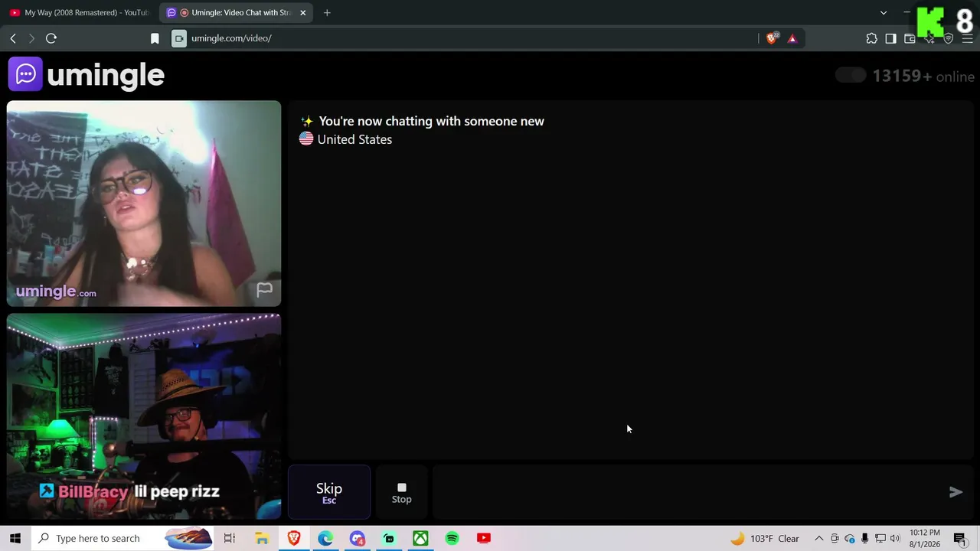Open the browser Extensions puzzle icon
This screenshot has width=980, height=551.
point(871,38)
